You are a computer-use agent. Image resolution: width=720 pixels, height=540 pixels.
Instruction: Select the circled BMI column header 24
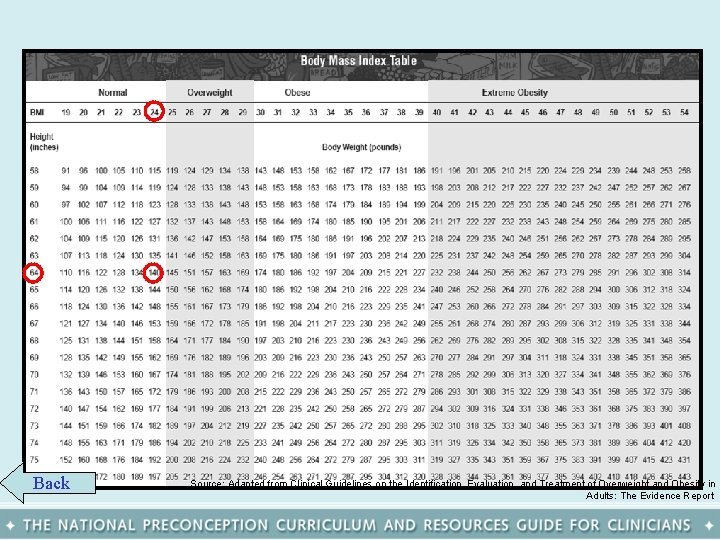[x=154, y=112]
